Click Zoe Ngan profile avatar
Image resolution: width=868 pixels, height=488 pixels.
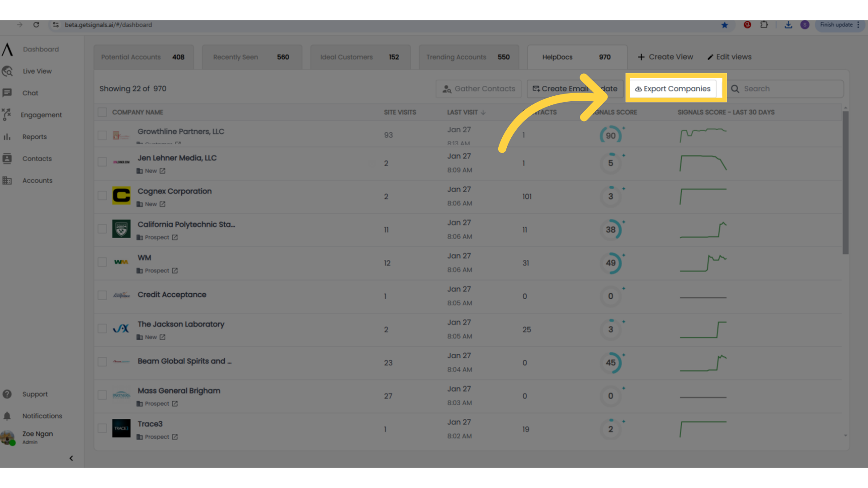7,437
